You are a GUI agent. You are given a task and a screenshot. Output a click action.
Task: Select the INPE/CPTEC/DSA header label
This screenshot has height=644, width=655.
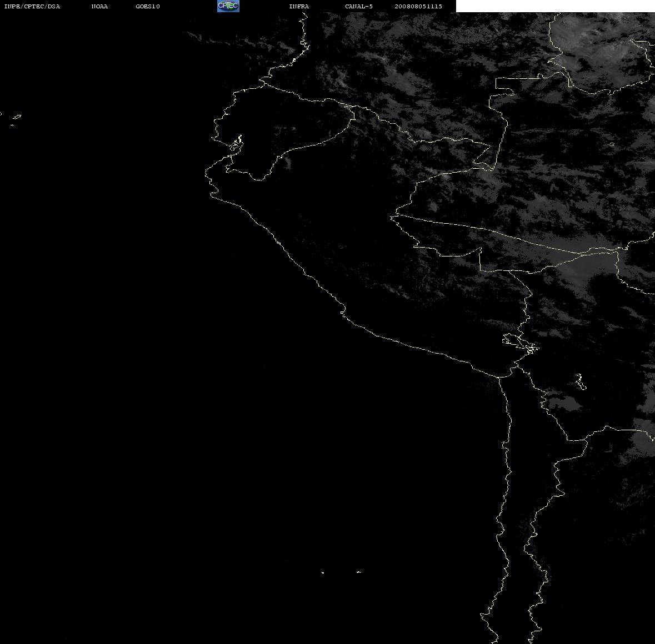tap(32, 6)
